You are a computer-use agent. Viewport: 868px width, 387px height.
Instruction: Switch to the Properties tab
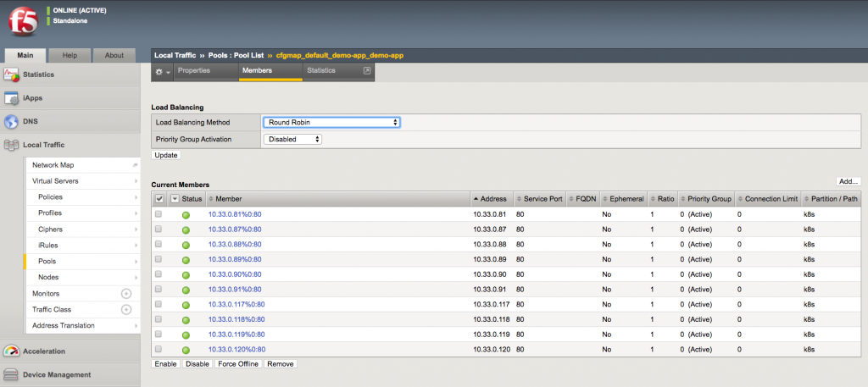[x=193, y=71]
